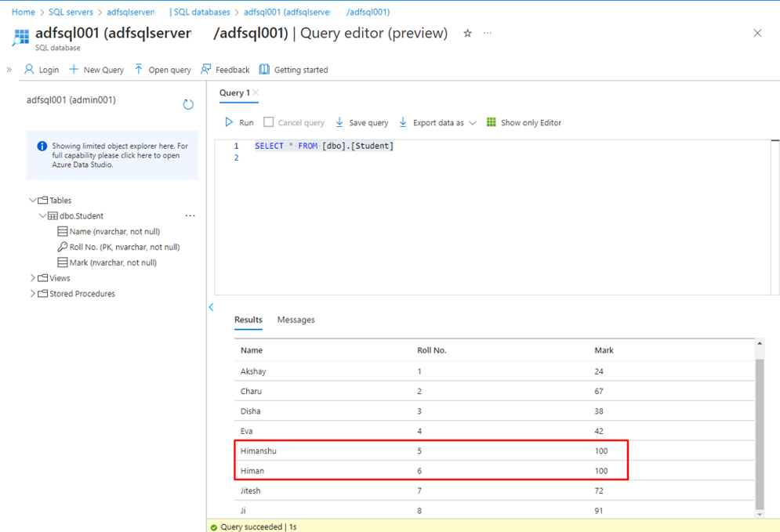The image size is (780, 532).
Task: Expand the Stored Procedures folder
Action: 33,294
